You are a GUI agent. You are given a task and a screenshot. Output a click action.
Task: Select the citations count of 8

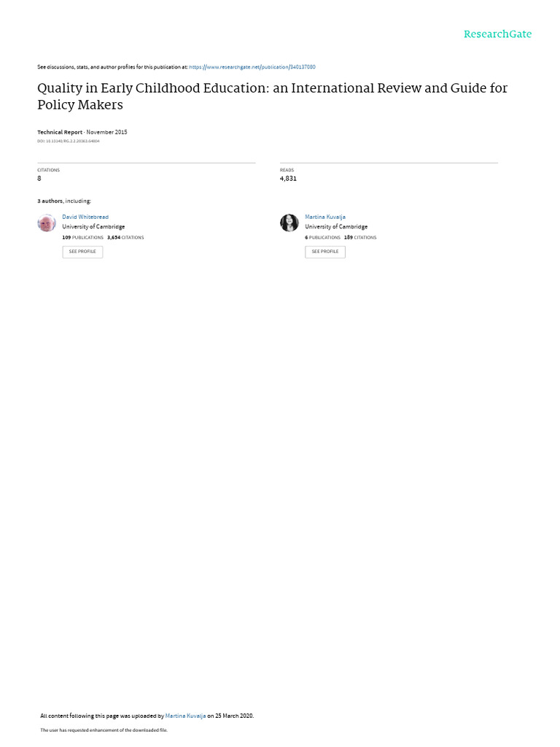39,178
